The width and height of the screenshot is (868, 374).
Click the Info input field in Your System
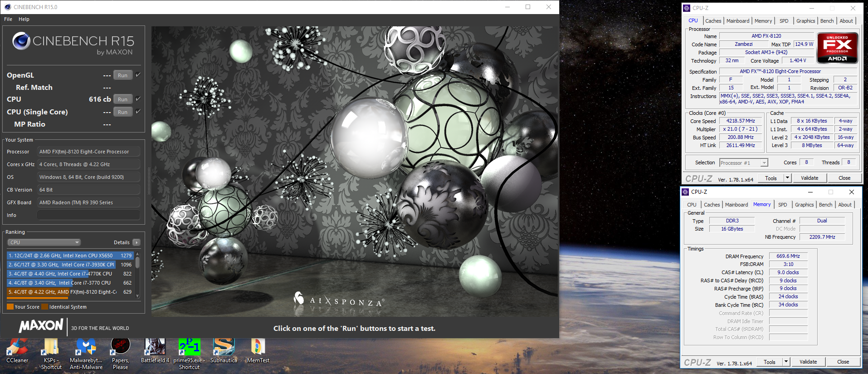88,215
